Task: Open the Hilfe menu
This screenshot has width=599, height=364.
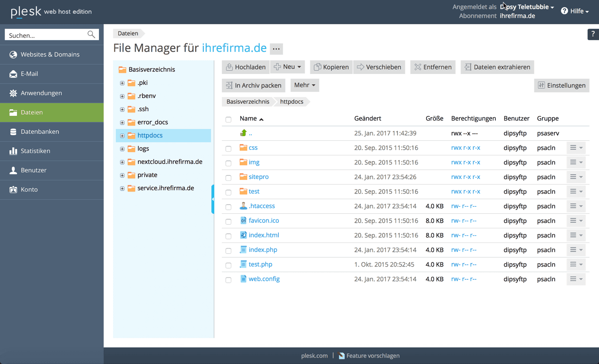Action: pos(575,11)
